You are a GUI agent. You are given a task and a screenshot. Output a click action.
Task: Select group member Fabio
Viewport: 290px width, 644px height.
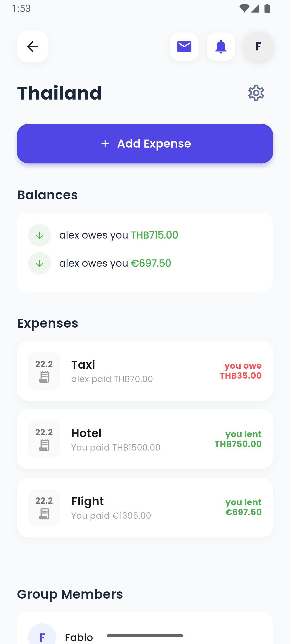point(79,637)
